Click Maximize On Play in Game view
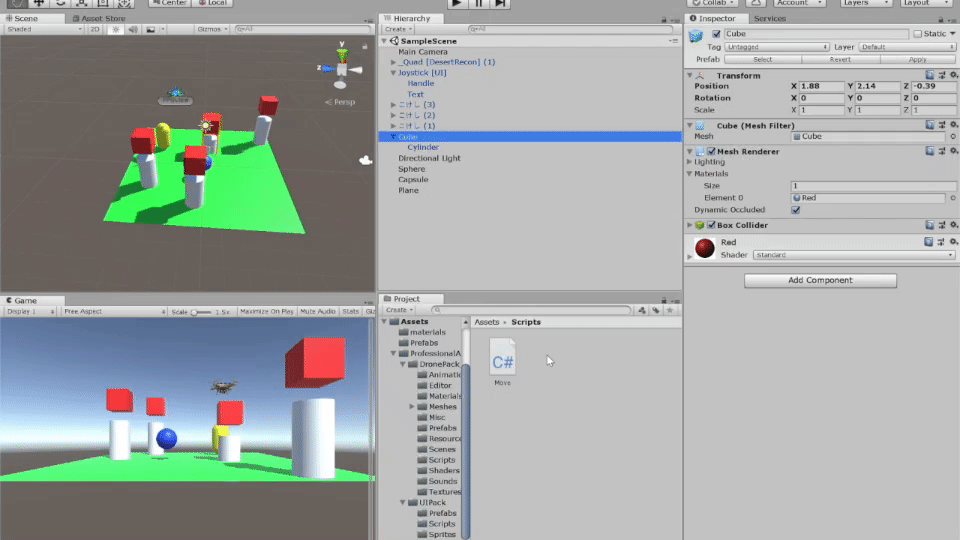The width and height of the screenshot is (960, 540). (x=267, y=312)
